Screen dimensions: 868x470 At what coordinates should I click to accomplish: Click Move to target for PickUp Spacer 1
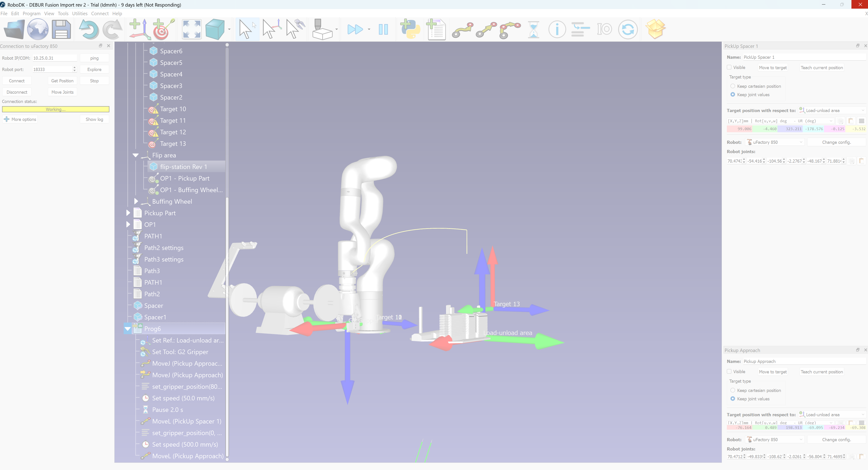click(x=772, y=68)
